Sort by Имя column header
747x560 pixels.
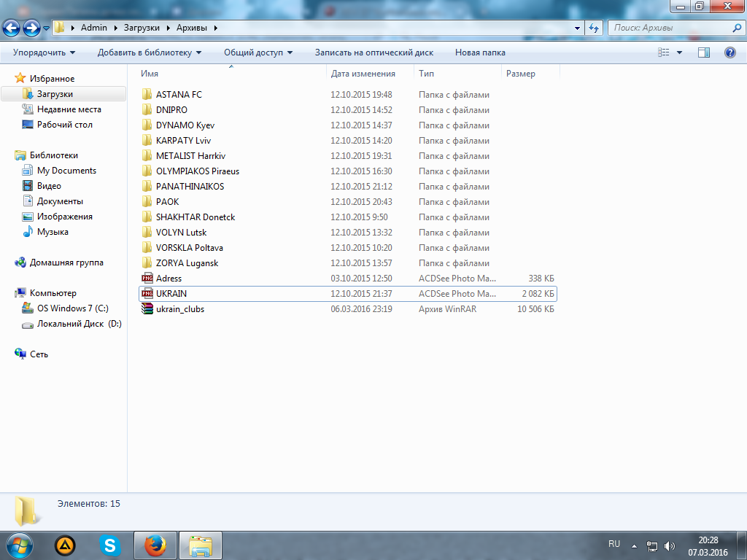[149, 74]
